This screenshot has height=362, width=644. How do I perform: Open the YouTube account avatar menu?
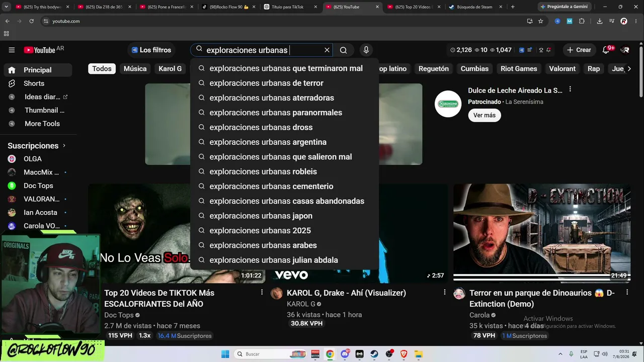click(625, 50)
